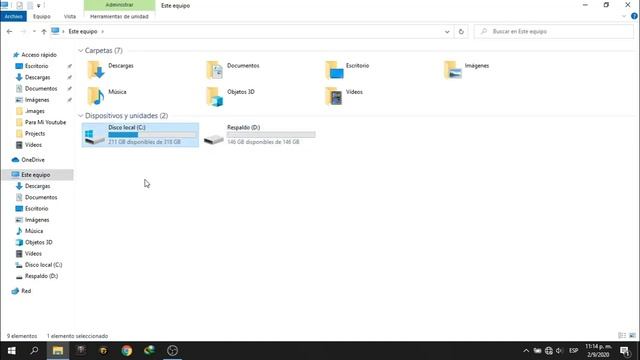This screenshot has height=360, width=640.
Task: Open the Herramientas de unidad tab
Action: click(x=119, y=16)
